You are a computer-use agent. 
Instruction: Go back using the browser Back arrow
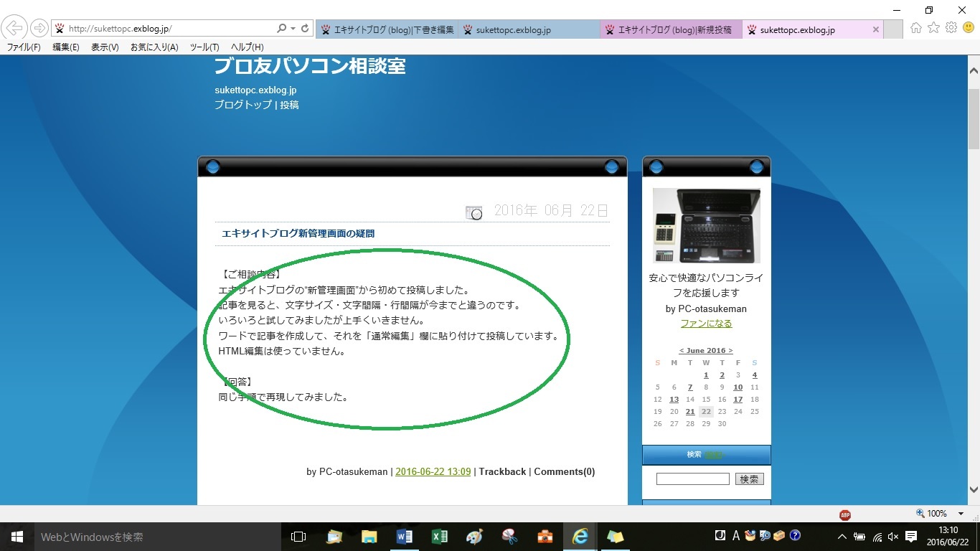pos(15,29)
